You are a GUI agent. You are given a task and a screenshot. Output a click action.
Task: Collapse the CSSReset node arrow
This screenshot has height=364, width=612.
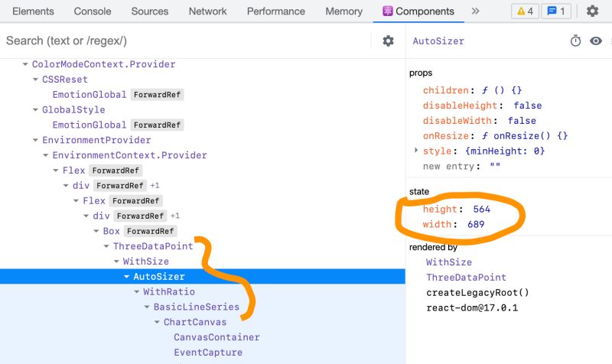[35, 80]
